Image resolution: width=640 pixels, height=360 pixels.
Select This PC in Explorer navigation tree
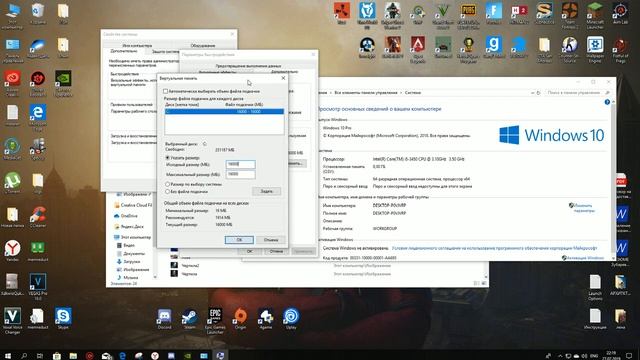point(133,237)
